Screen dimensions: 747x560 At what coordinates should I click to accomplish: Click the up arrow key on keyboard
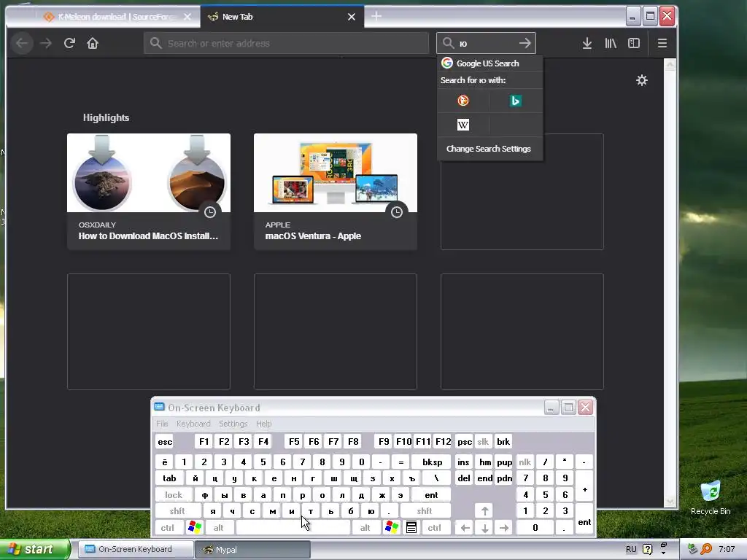tap(484, 511)
